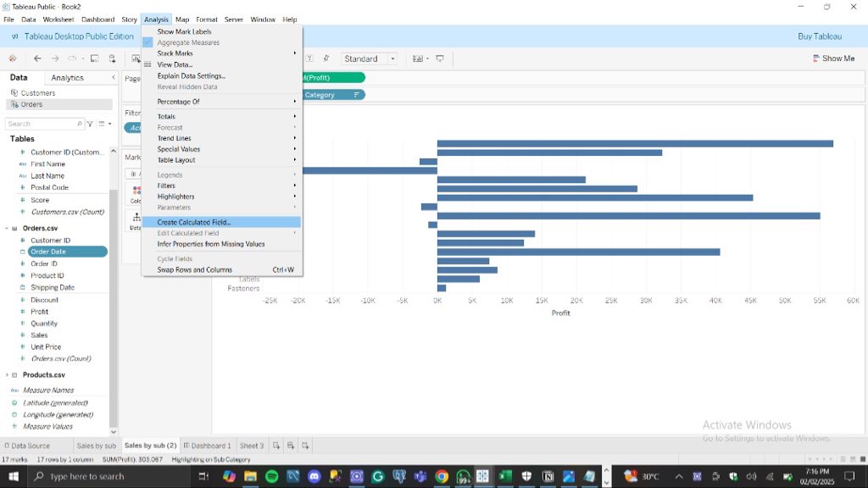The height and width of the screenshot is (488, 868).
Task: Select Create Calculated Field menu entry
Action: click(x=221, y=222)
